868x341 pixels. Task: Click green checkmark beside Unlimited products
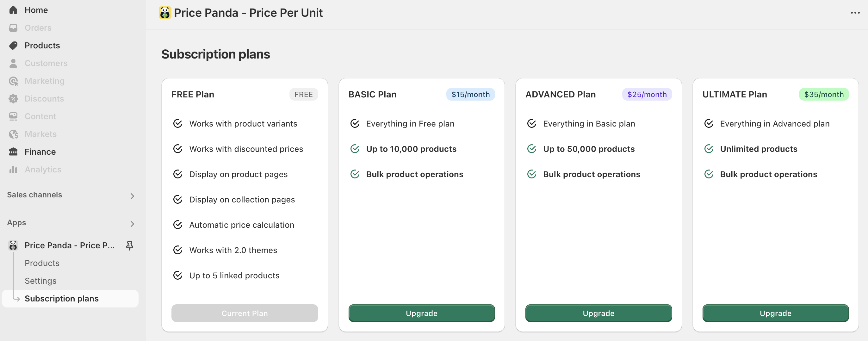[x=709, y=149]
